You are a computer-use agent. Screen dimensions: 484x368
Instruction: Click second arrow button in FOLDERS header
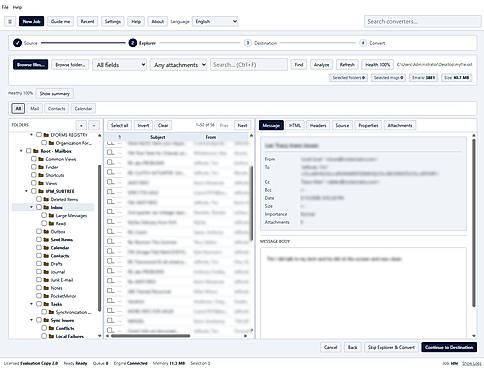click(94, 126)
